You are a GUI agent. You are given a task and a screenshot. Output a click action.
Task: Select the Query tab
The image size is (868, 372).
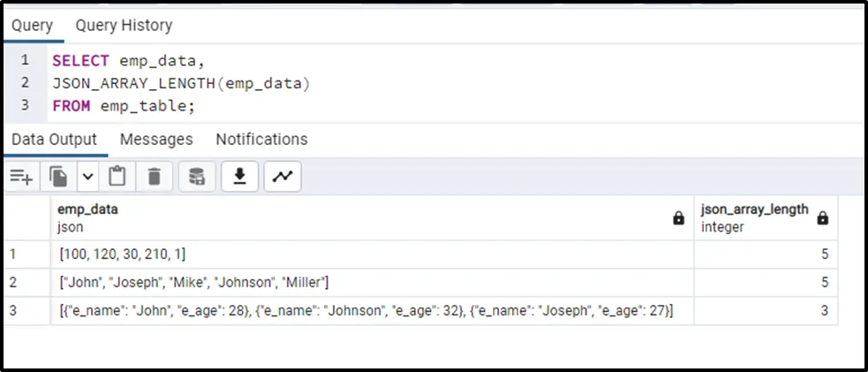click(x=32, y=26)
